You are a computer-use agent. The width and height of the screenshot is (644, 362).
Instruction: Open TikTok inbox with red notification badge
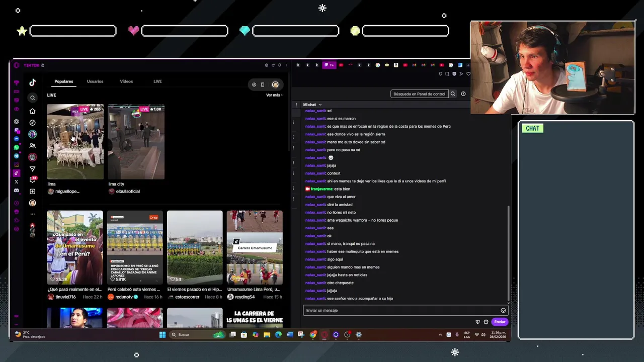[x=32, y=179]
